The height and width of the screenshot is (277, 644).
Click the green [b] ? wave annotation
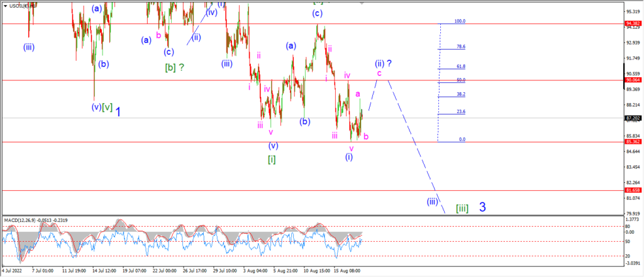pyautogui.click(x=174, y=68)
